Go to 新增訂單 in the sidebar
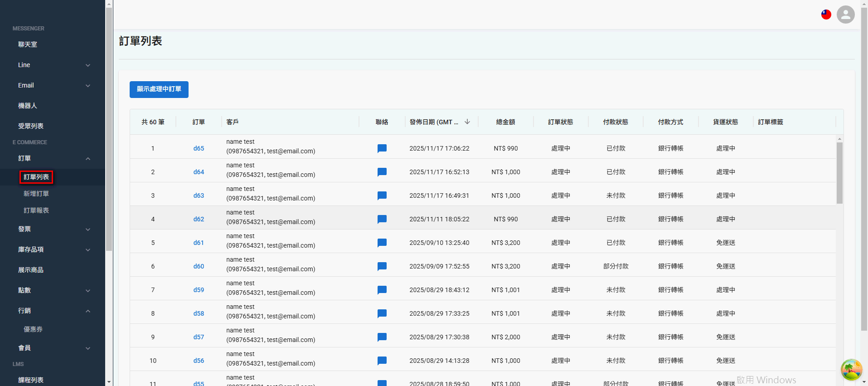Image resolution: width=868 pixels, height=386 pixels. (36, 194)
